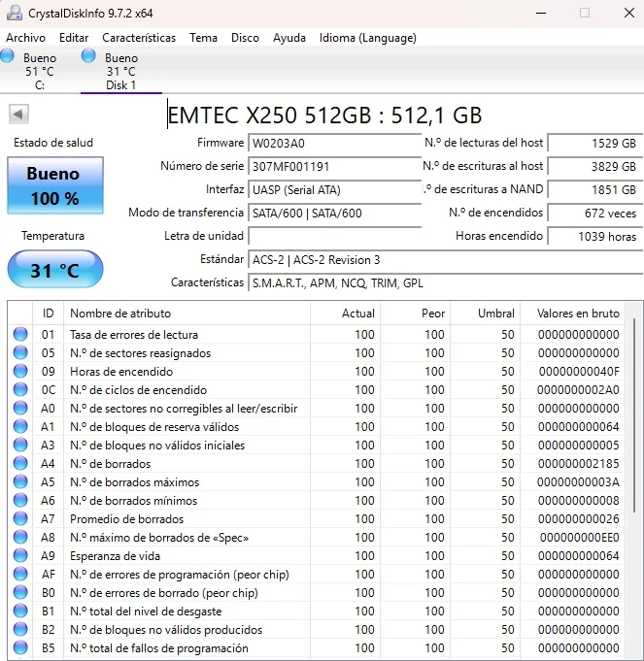The width and height of the screenshot is (644, 661).
Task: Click the Interfaz field UASP (Serial ATA)
Action: point(334,189)
